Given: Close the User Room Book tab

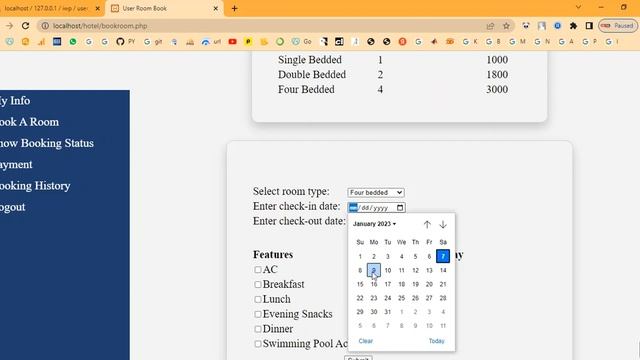Looking at the screenshot, I should coord(216,8).
